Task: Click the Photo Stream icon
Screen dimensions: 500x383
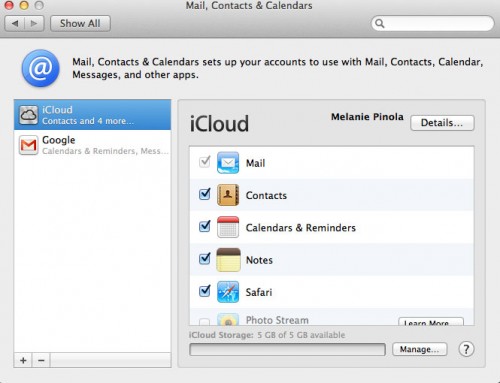Action: pyautogui.click(x=228, y=319)
